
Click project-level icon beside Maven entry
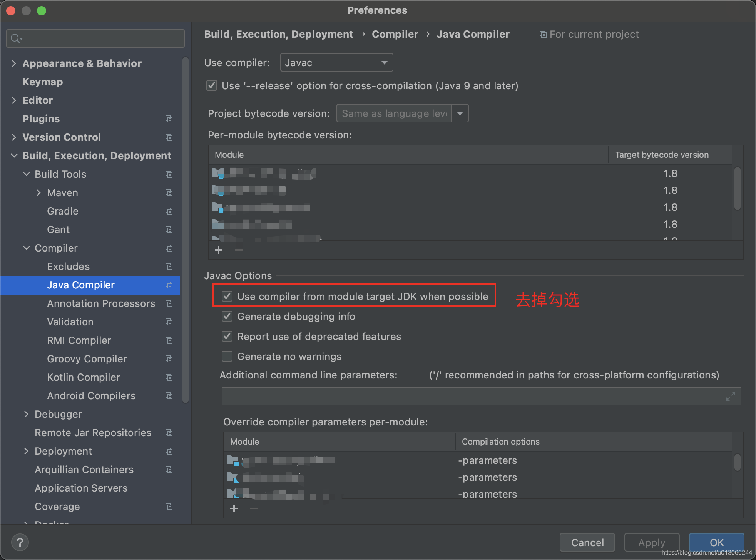click(169, 193)
